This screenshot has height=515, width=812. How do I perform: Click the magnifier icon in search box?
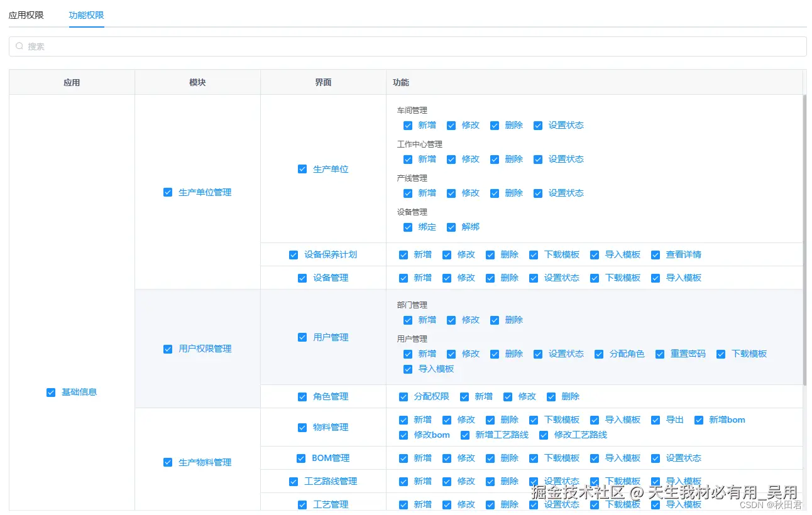[x=19, y=46]
